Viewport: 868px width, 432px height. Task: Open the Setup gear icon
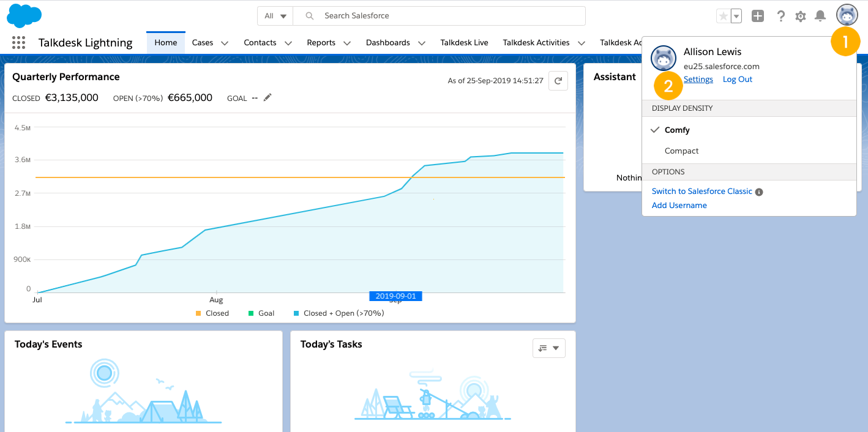pos(801,17)
